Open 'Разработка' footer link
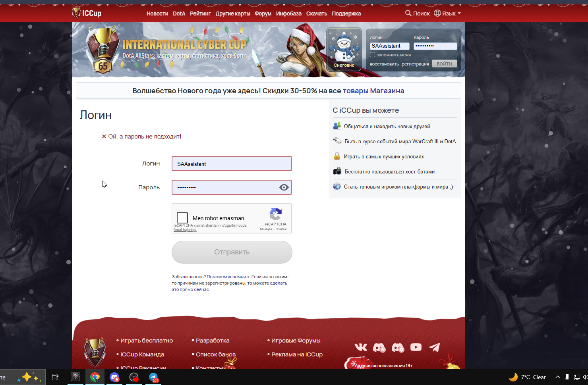588x385 pixels. click(x=213, y=341)
